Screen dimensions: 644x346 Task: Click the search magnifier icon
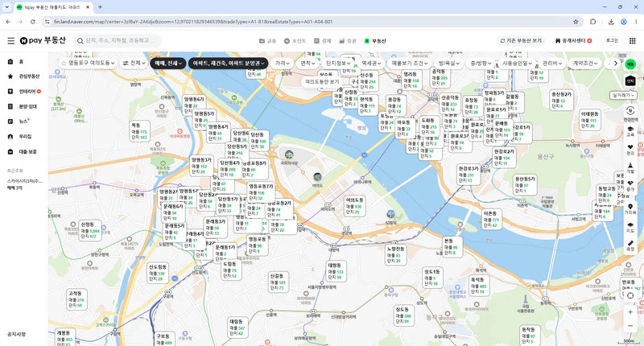point(80,40)
